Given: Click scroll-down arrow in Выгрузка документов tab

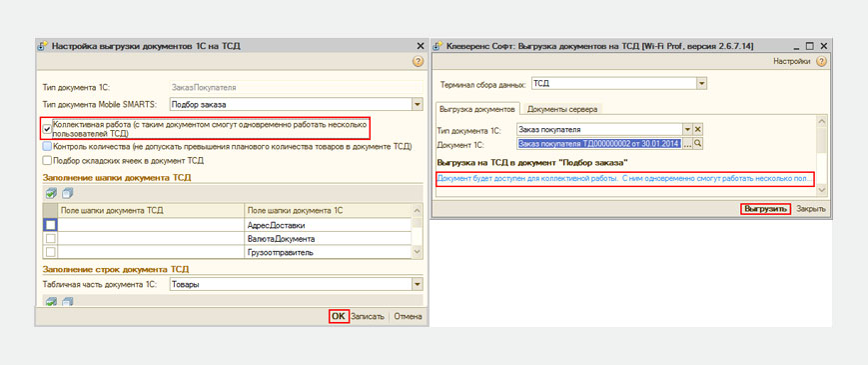Looking at the screenshot, I should 821,190.
